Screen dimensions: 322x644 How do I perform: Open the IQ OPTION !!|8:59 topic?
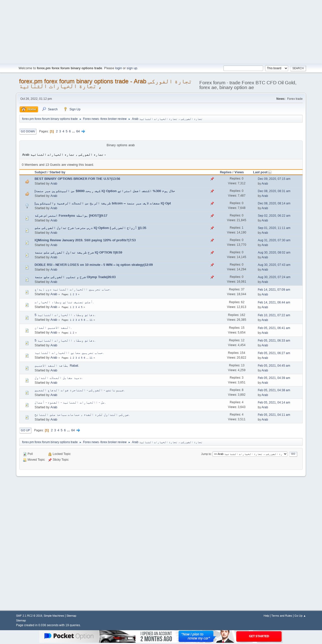tap(78, 253)
